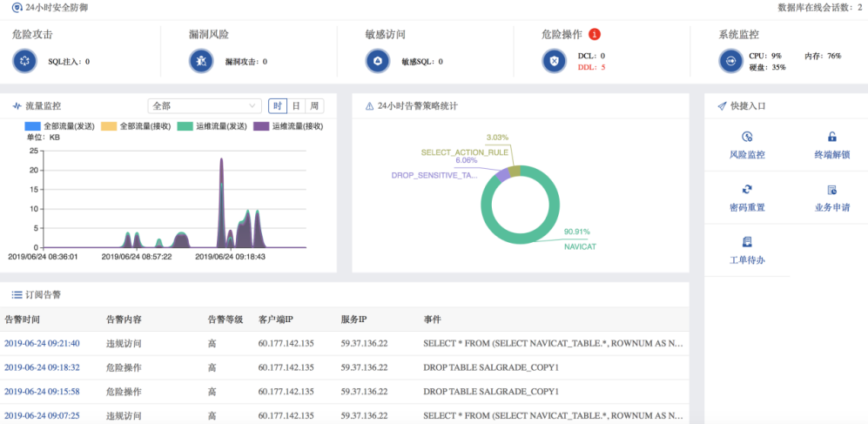The image size is (868, 424).
Task: Open 工单待办 icon
Action: [x=747, y=242]
